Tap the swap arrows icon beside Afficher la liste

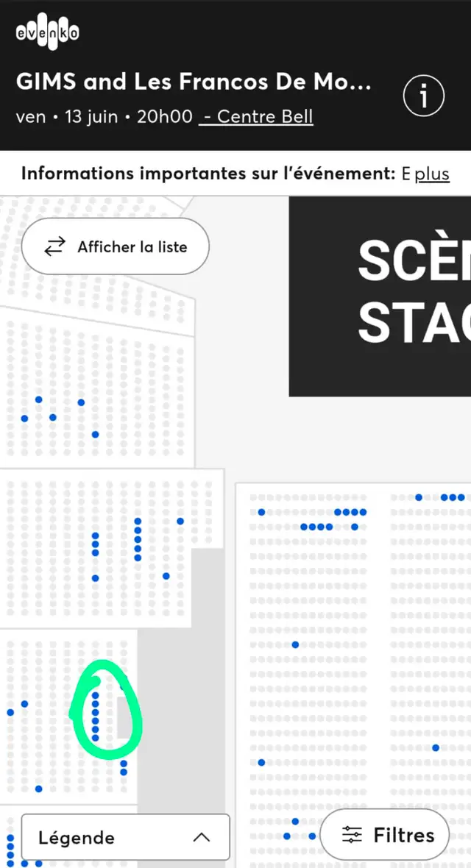pyautogui.click(x=54, y=247)
